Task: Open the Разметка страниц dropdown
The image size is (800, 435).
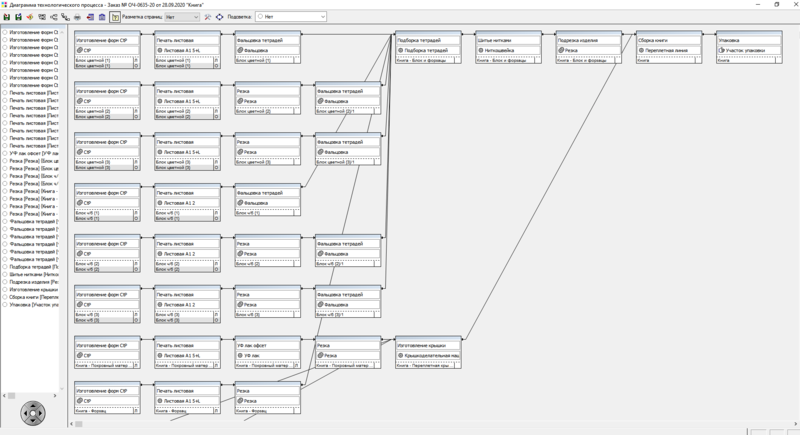Action: click(182, 17)
